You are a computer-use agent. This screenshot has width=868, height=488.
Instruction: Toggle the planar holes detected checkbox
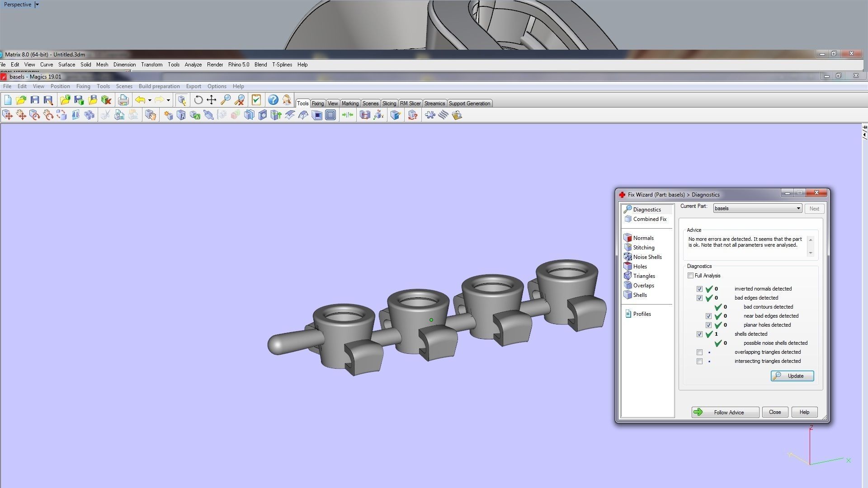[x=708, y=325]
